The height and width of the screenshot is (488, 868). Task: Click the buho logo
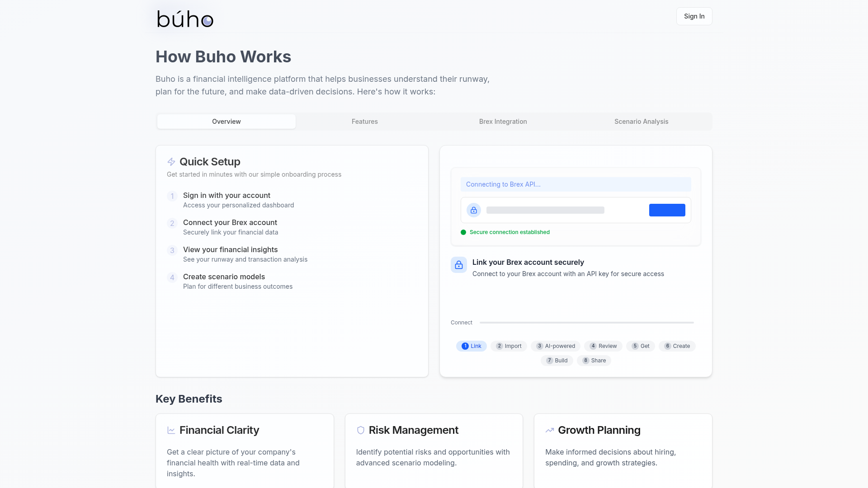[x=185, y=19]
